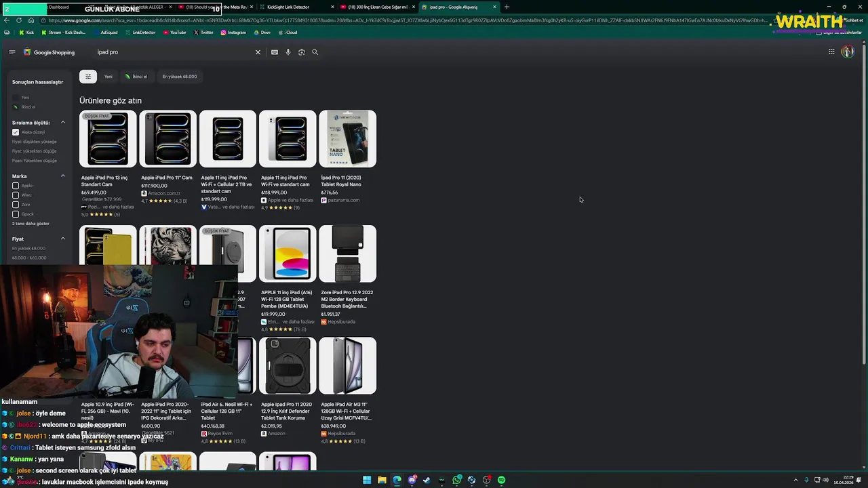This screenshot has height=488, width=868.
Task: Open the Twitter bookmark
Action: tap(203, 33)
